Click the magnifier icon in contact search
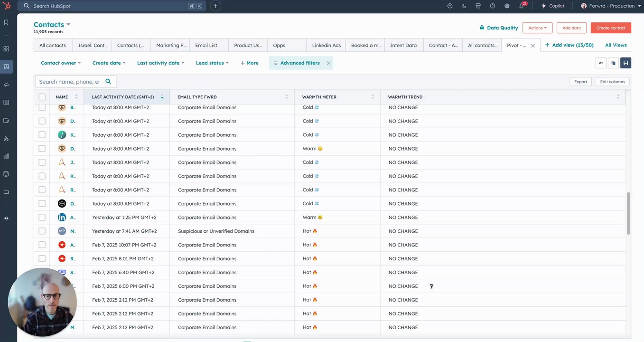The width and height of the screenshot is (644, 342). (x=108, y=82)
